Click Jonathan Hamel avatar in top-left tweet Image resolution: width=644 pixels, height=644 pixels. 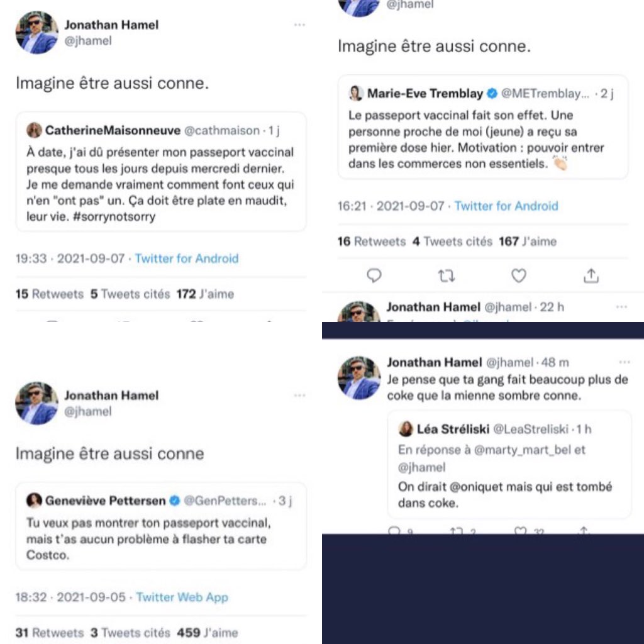coord(36,33)
